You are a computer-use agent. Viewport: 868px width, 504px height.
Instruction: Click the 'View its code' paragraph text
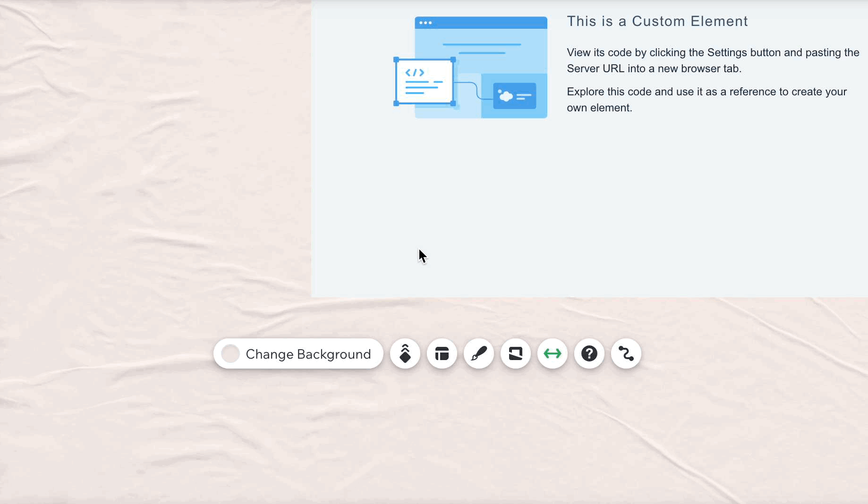712,60
